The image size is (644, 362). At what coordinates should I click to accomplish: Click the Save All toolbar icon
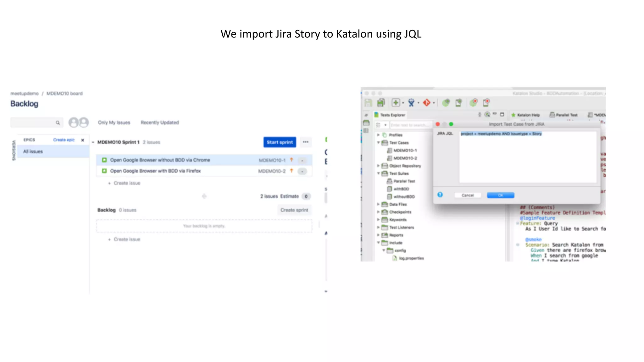coord(381,103)
